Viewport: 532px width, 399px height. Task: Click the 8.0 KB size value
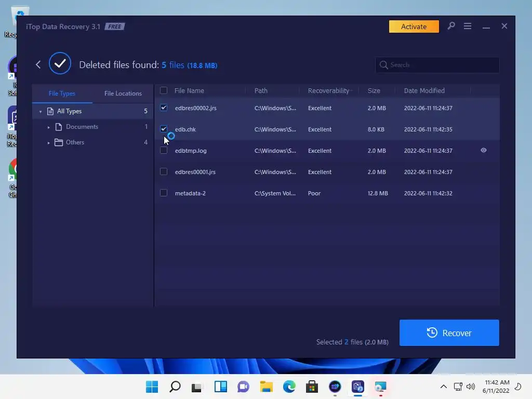point(376,129)
